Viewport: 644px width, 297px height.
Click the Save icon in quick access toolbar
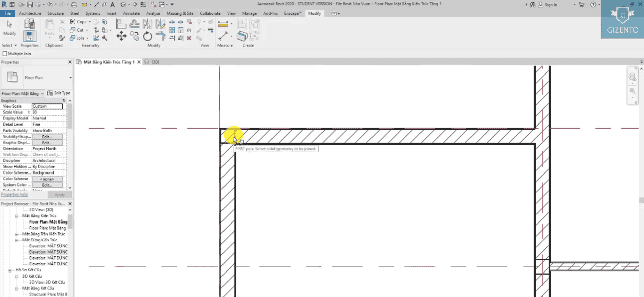(30, 4)
